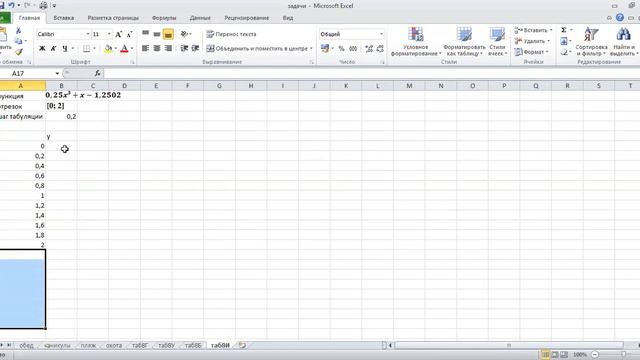Viewport: 640px width, 360px height.
Task: Decrease indent button
Action: point(184,48)
